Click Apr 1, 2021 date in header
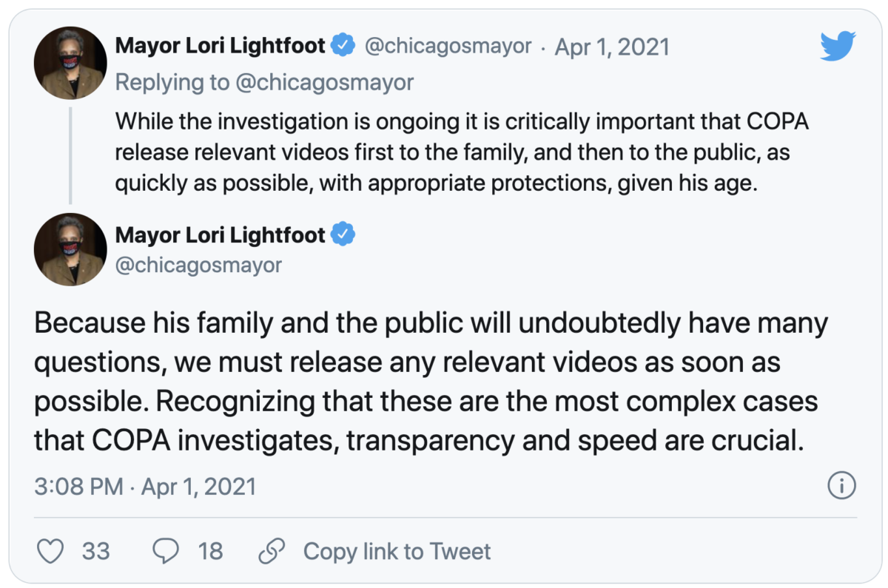Screen dimensions: 888x588 pos(612,47)
